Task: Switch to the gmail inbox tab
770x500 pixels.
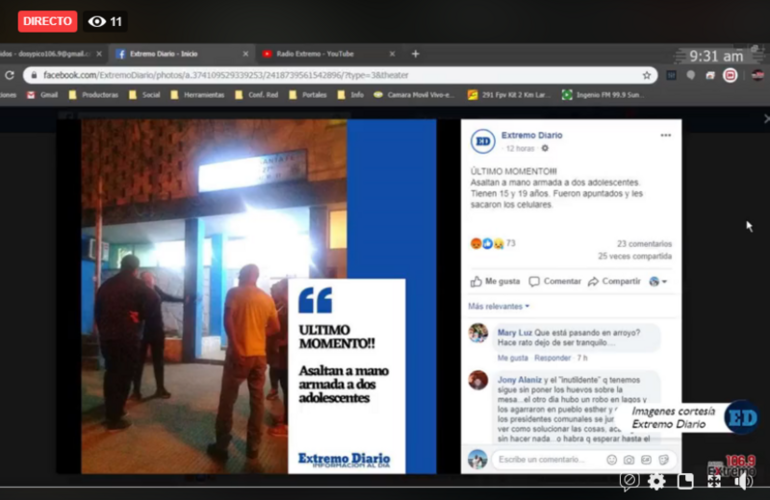Action: pyautogui.click(x=52, y=54)
